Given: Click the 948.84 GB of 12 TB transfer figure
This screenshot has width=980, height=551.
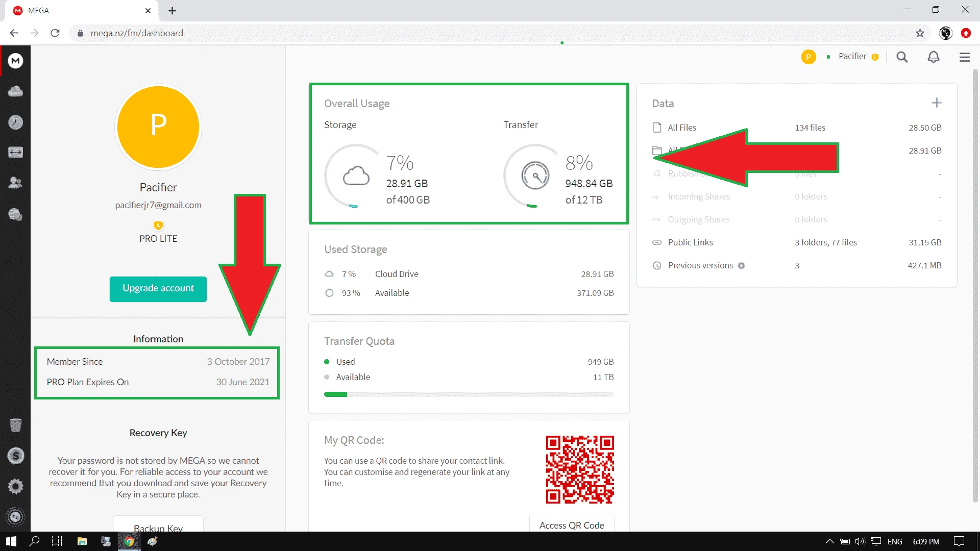Looking at the screenshot, I should [589, 191].
